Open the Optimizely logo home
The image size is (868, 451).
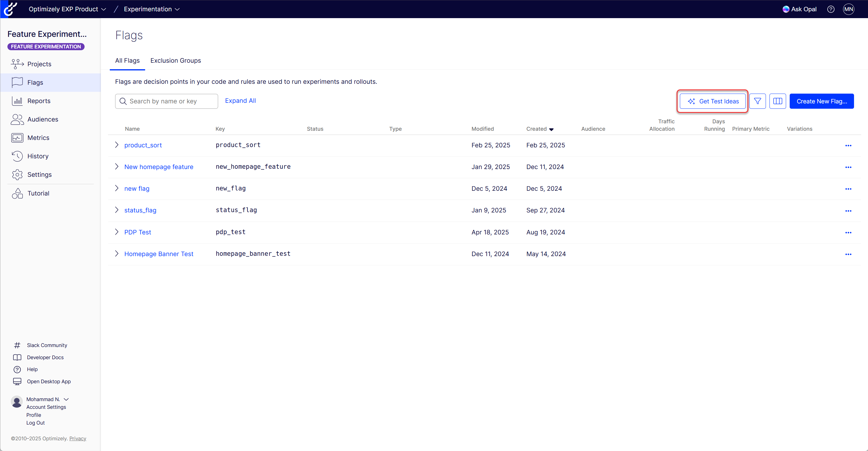[10, 9]
